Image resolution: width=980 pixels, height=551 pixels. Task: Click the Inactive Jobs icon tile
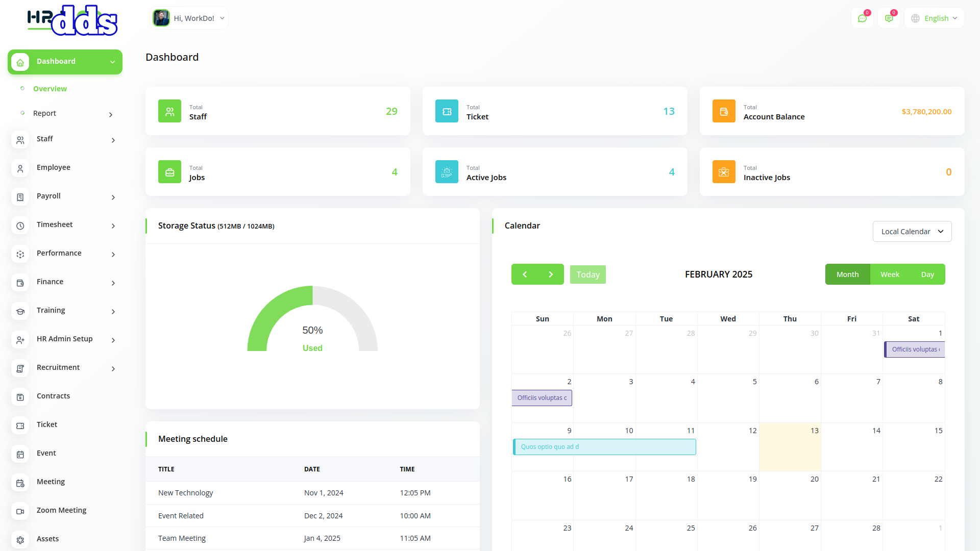pos(724,172)
